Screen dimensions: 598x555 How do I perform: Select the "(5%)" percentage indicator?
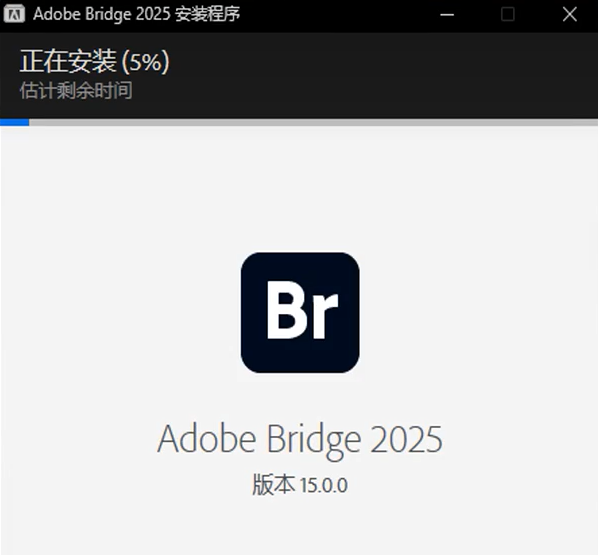[145, 62]
